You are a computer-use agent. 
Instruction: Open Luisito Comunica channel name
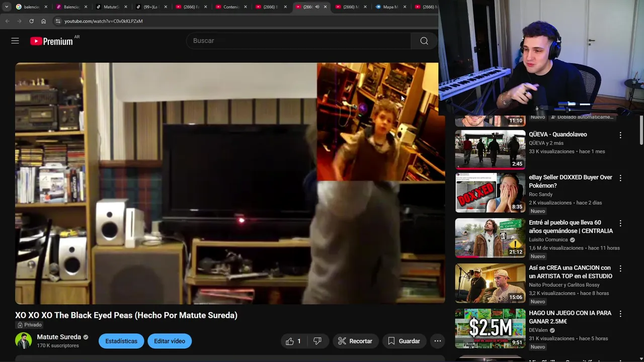[x=548, y=239]
